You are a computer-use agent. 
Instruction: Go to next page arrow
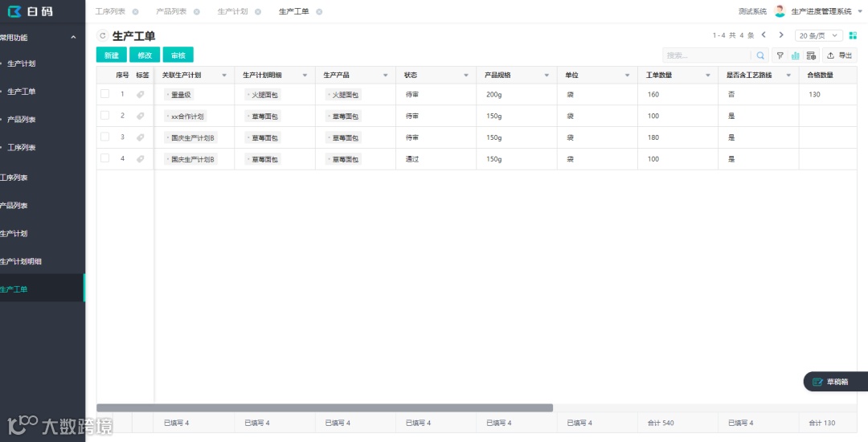[x=781, y=35]
